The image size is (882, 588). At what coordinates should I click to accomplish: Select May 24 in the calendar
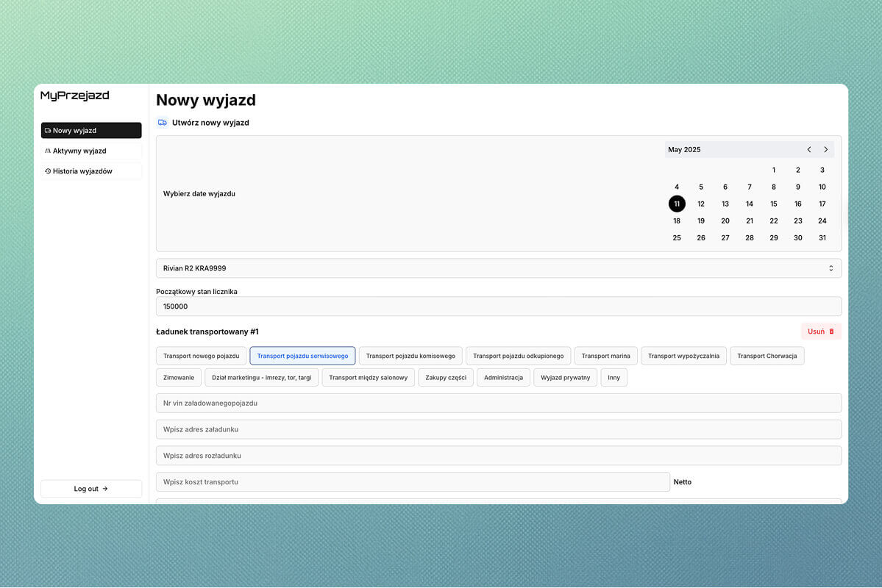[x=822, y=221]
